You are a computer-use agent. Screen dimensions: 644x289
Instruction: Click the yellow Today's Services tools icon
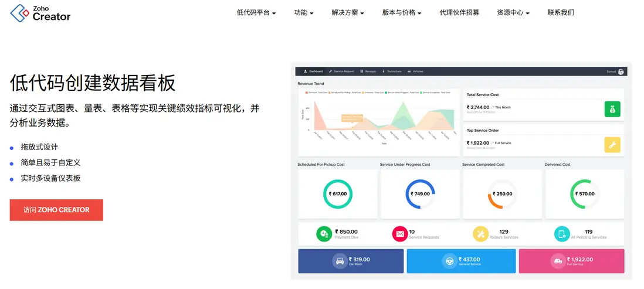click(x=480, y=234)
